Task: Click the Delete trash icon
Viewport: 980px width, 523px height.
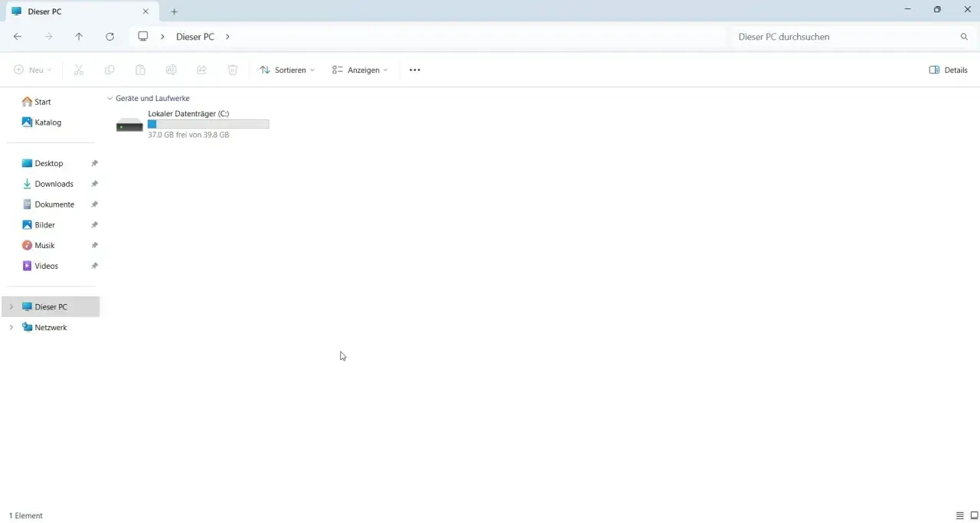Action: [233, 70]
